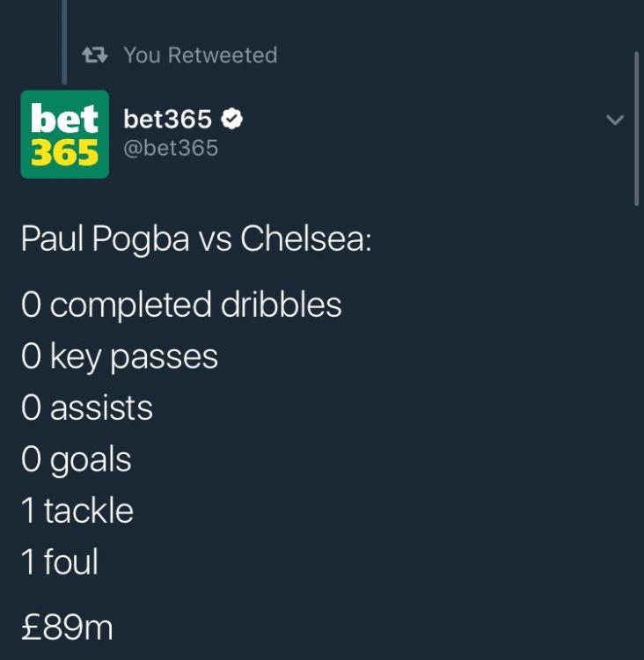
Task: Click the retweet arrows icon
Action: point(94,55)
